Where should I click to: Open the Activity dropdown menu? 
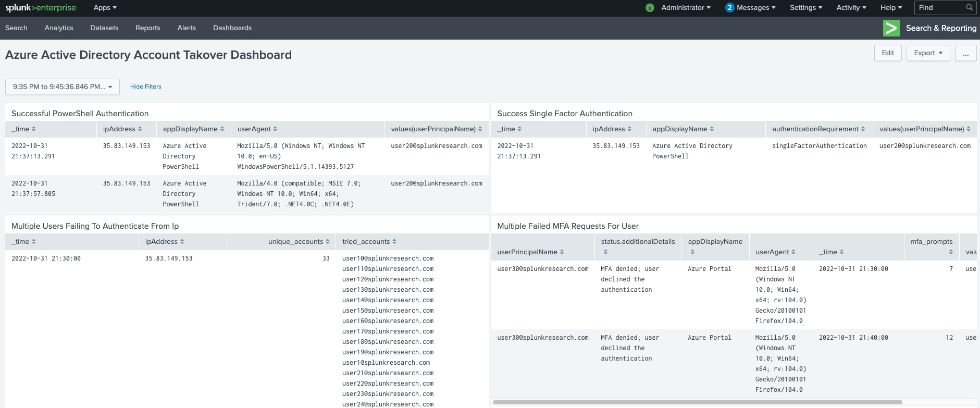pos(851,8)
